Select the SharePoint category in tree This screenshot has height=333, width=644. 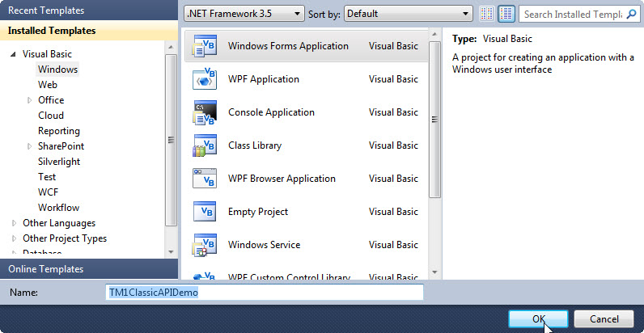coord(61,146)
